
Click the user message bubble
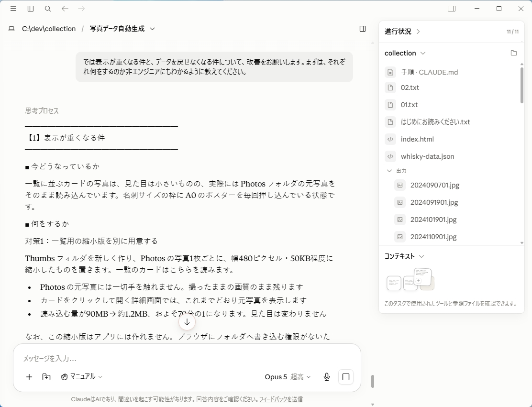click(214, 67)
